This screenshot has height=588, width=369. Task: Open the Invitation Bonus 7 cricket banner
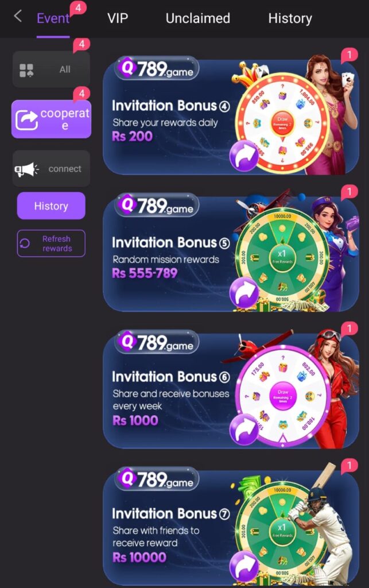[x=231, y=527]
